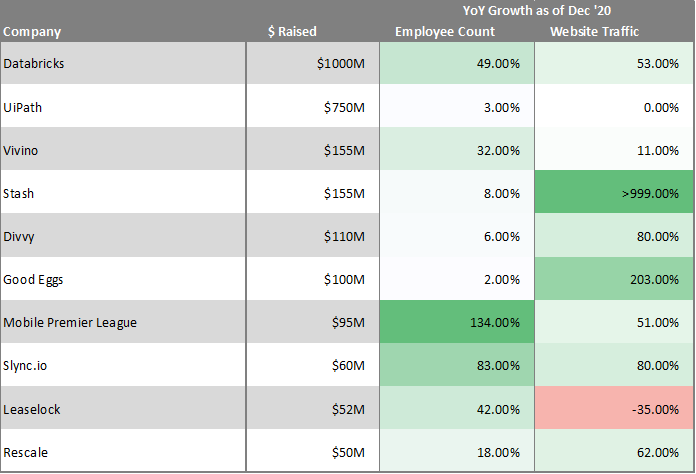Select the 203.00% website traffic cell
This screenshot has width=696, height=474.
point(614,278)
